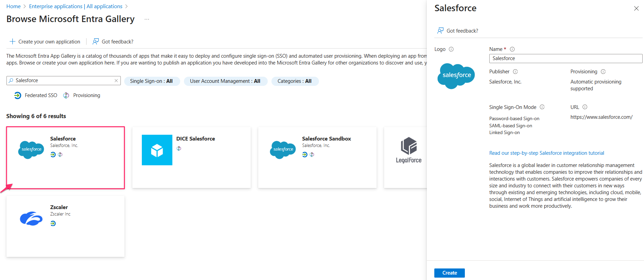Viewport: 644px width, 280px height.
Task: Click info icon next to Provisioning label
Action: 603,72
